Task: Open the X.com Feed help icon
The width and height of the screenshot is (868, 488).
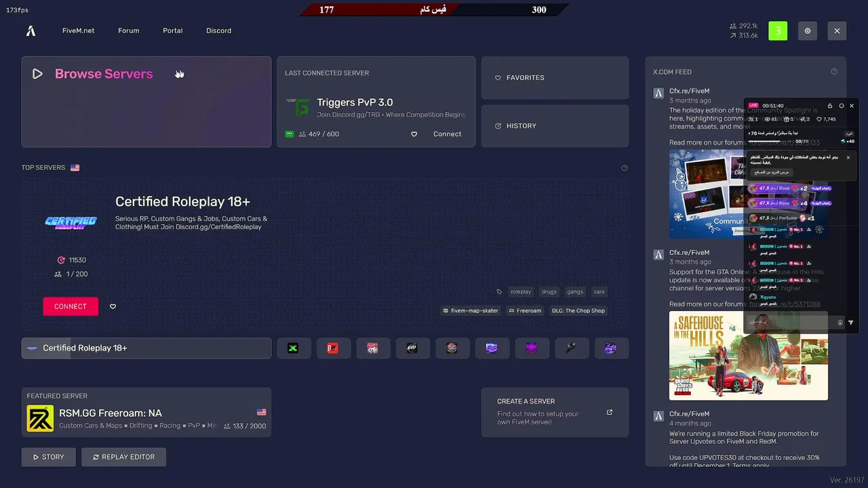Action: tap(834, 72)
